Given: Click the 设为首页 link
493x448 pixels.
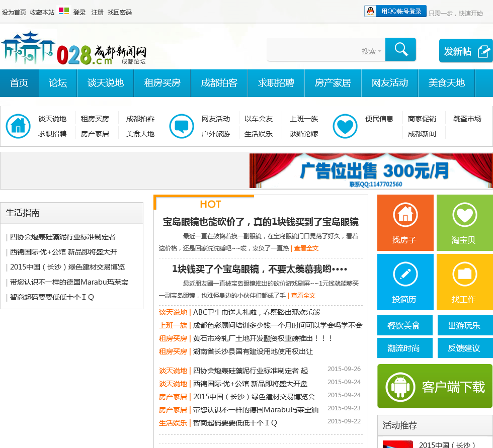Looking at the screenshot, I should click(14, 12).
